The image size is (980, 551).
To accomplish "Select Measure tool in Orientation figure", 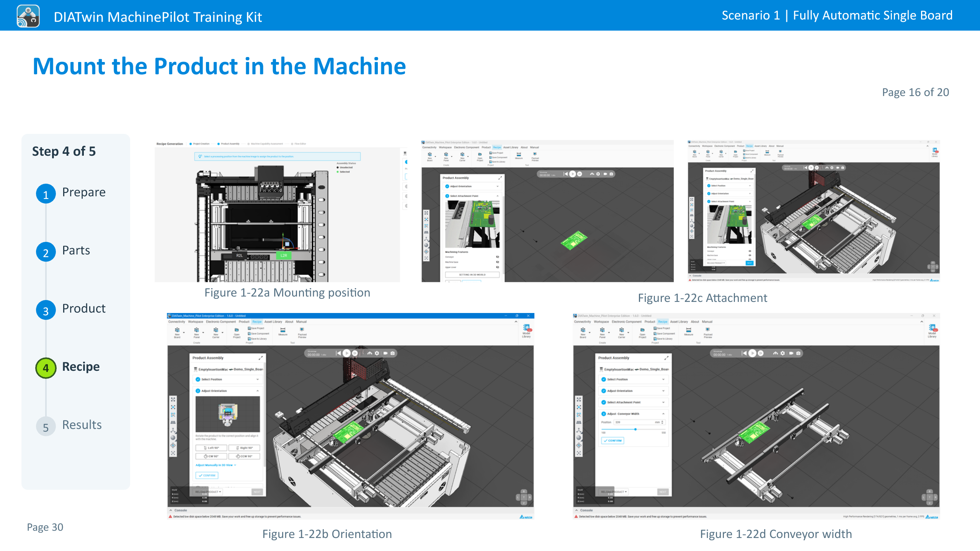I will click(283, 331).
